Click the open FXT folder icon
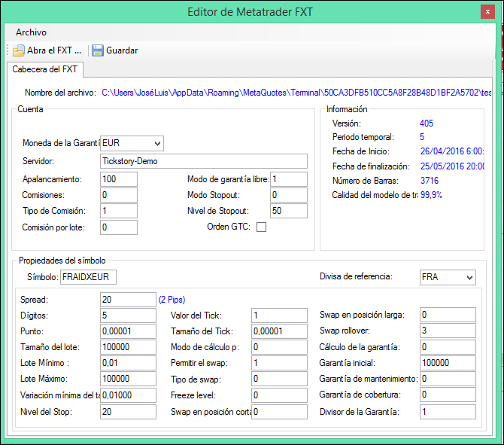 pyautogui.click(x=19, y=50)
